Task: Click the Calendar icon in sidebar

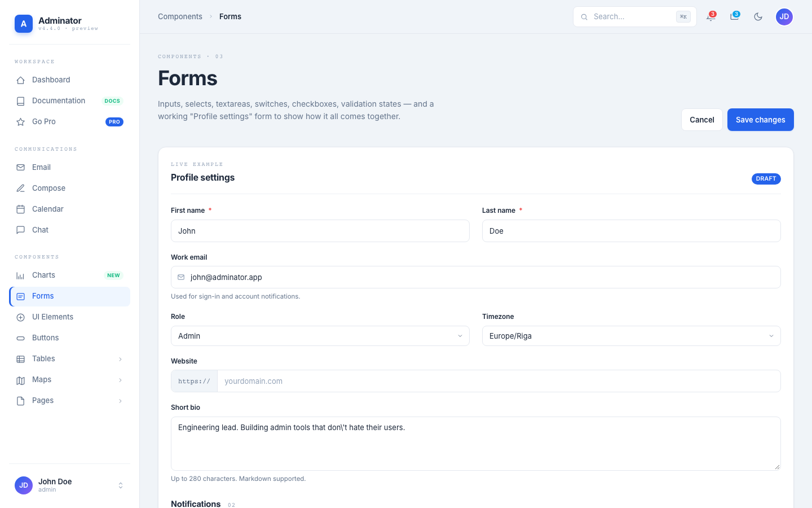Action: pos(20,209)
